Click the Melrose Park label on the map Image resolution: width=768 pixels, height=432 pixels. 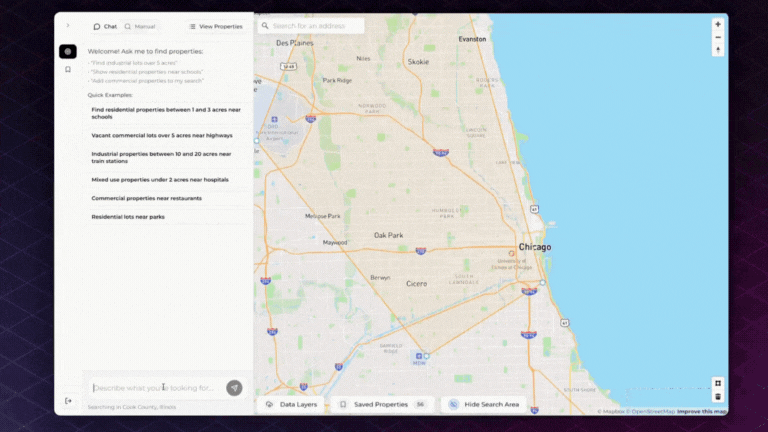click(x=322, y=216)
